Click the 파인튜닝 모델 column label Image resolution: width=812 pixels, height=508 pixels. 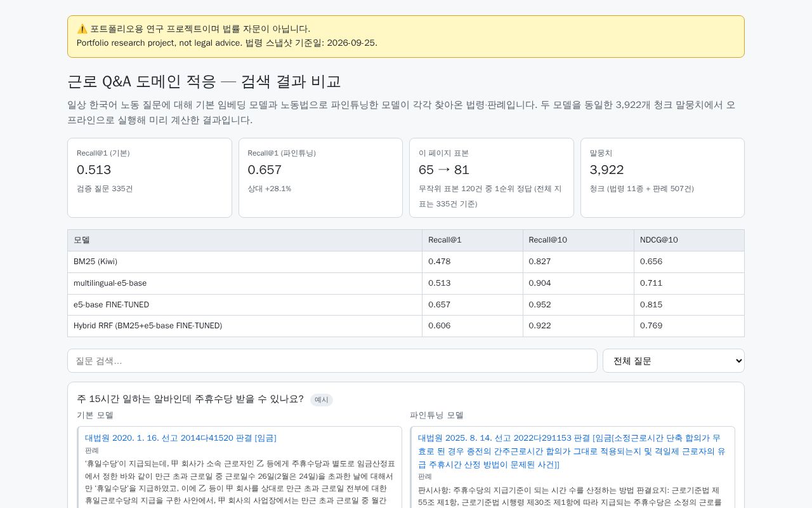click(437, 415)
